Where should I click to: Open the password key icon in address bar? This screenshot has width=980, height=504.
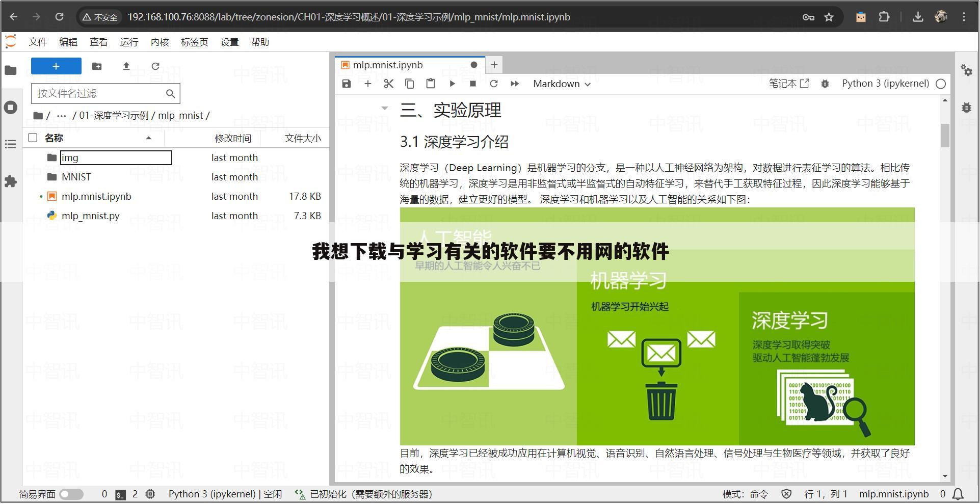click(x=808, y=17)
